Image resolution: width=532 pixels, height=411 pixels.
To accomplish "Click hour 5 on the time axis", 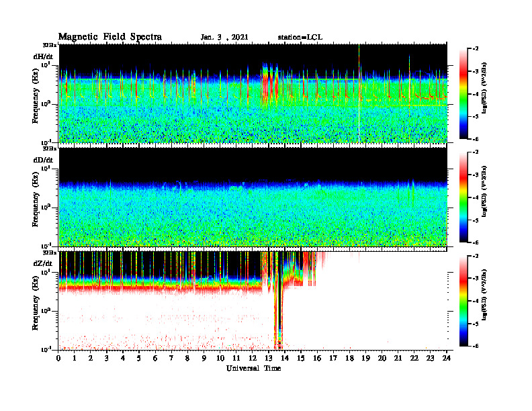I will coord(139,358).
